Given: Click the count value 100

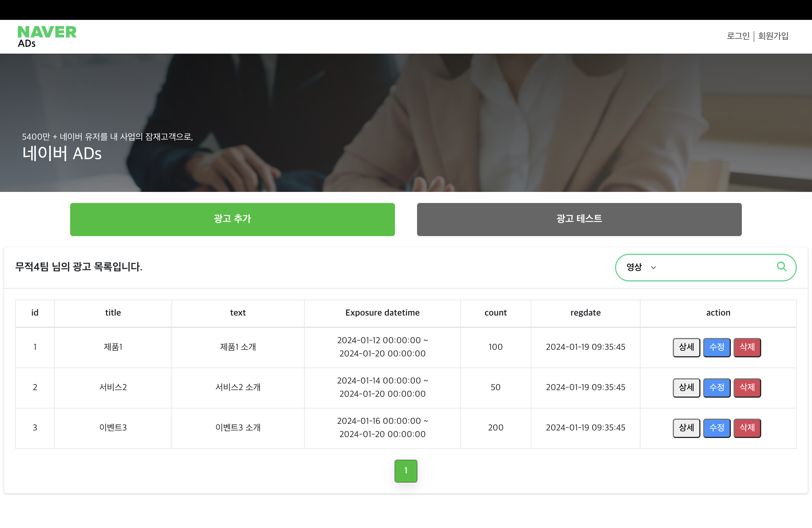Looking at the screenshot, I should [495, 347].
